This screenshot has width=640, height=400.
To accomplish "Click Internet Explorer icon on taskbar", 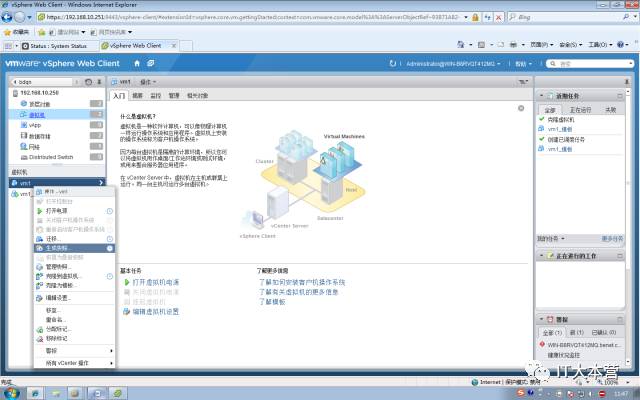I will coord(36,393).
